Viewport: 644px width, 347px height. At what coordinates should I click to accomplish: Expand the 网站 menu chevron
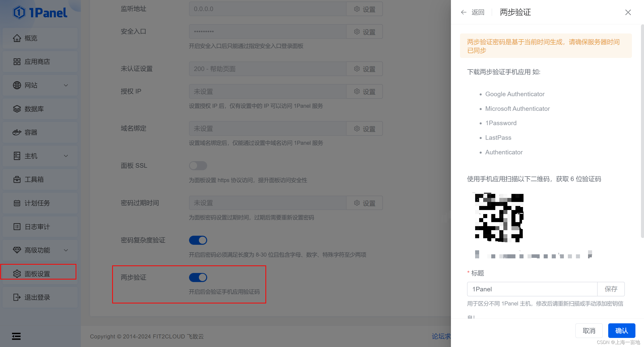(66, 85)
